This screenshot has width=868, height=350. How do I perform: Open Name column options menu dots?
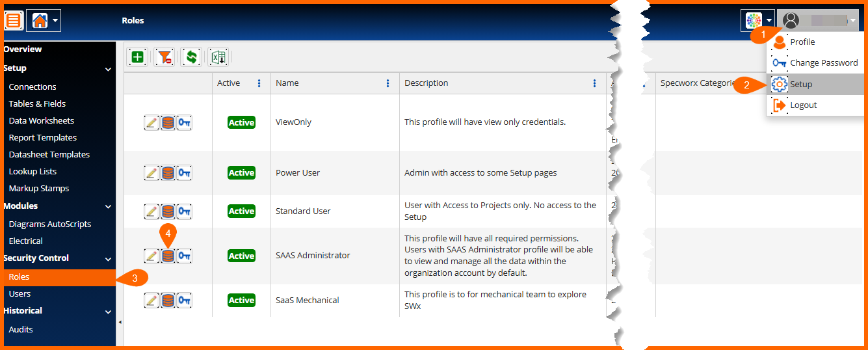click(x=388, y=83)
